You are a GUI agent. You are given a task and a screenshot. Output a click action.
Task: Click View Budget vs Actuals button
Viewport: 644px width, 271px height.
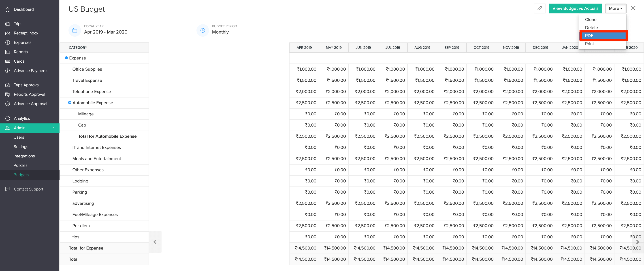[575, 8]
